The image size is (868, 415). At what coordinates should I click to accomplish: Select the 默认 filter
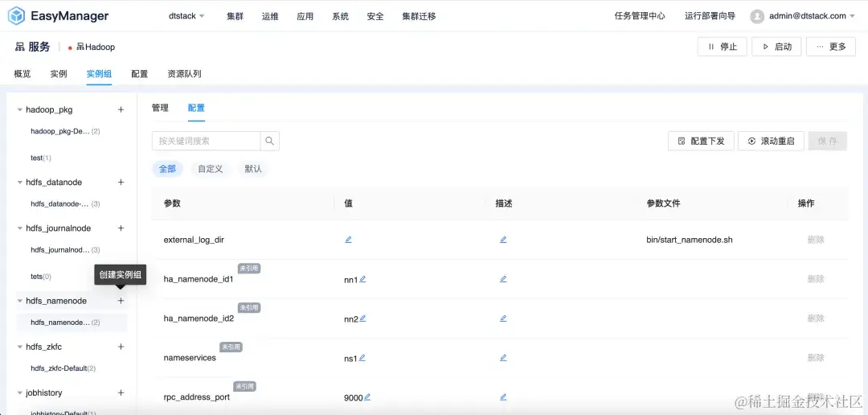click(253, 169)
